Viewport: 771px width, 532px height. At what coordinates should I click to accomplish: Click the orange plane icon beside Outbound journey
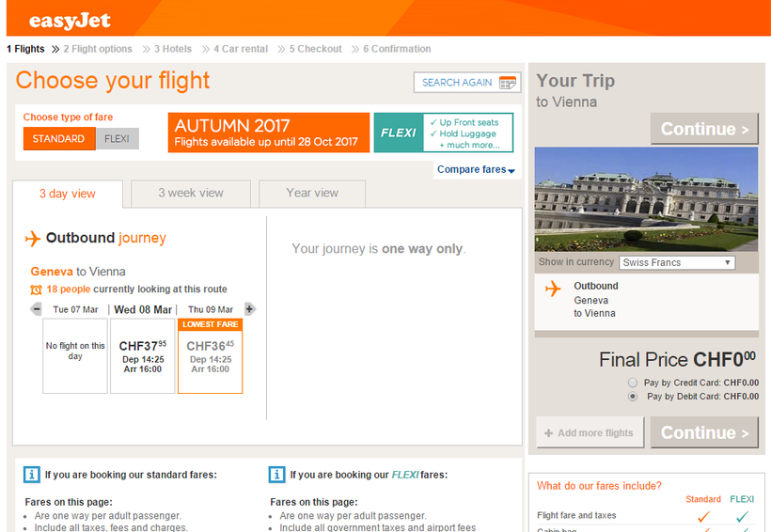(x=33, y=239)
